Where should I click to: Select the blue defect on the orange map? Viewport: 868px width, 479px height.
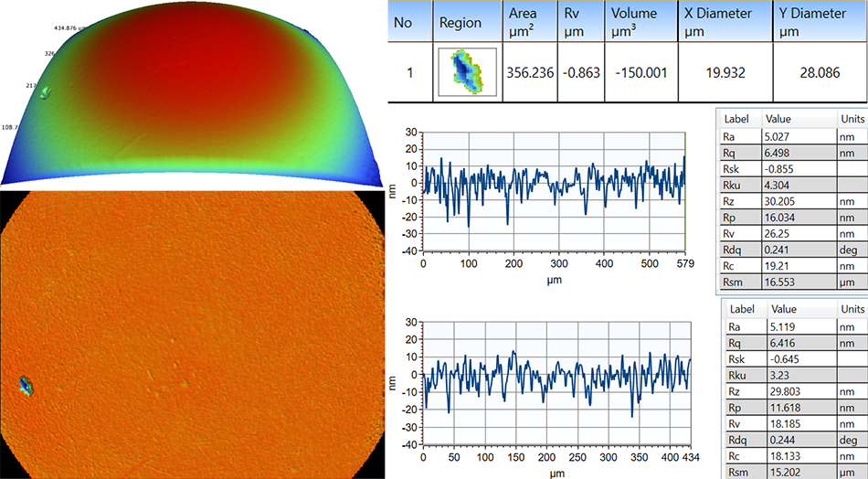(26, 386)
